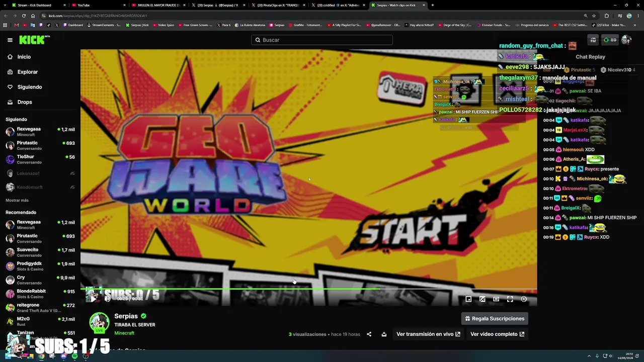
Task: Open Discord from the Windows taskbar
Action: coord(63,356)
